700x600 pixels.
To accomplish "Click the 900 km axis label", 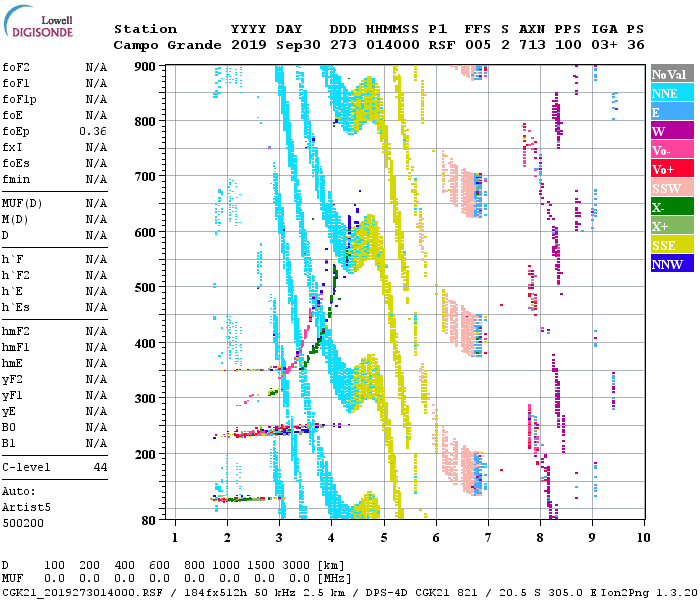I will [x=145, y=67].
